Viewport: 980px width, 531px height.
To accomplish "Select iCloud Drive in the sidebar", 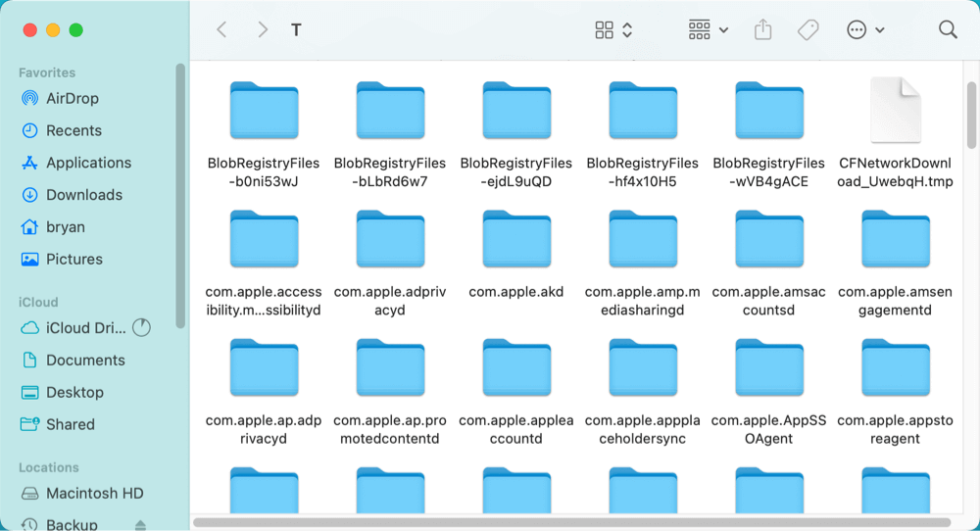I will click(x=85, y=328).
